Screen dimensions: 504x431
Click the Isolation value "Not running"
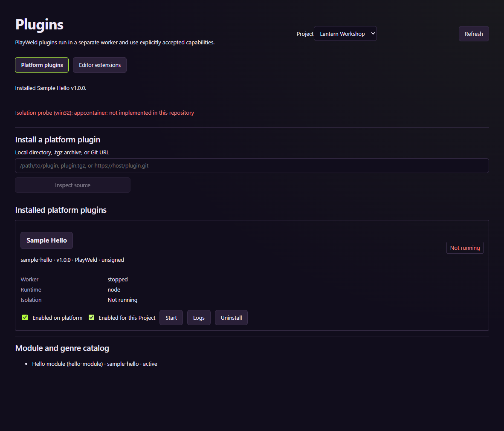[122, 300]
